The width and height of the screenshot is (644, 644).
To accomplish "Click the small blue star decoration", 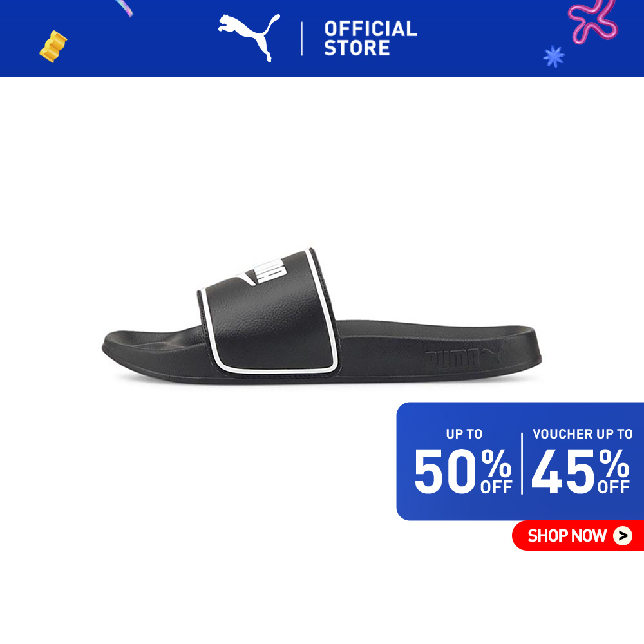I will 554,56.
